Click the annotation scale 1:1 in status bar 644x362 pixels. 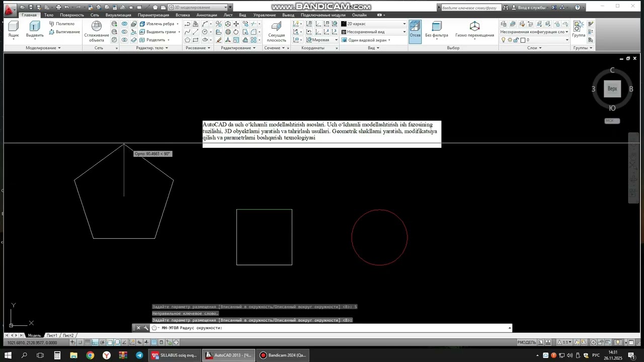(x=566, y=342)
